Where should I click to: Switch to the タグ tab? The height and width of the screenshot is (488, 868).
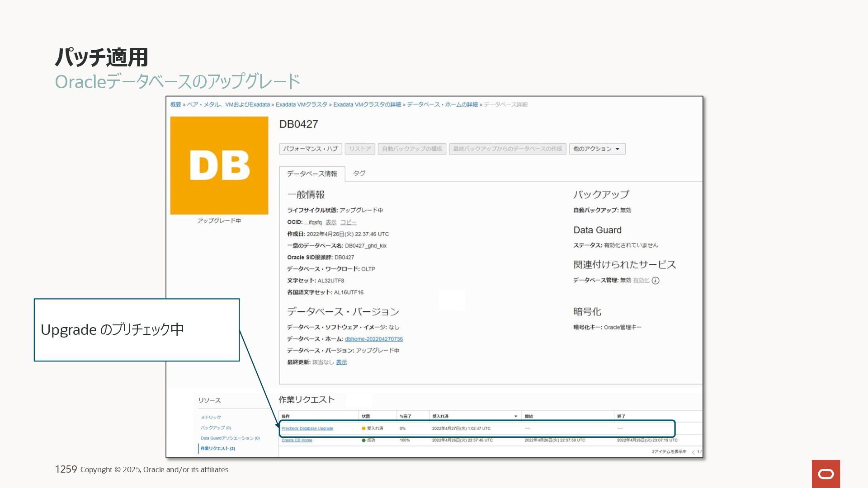[x=359, y=173]
